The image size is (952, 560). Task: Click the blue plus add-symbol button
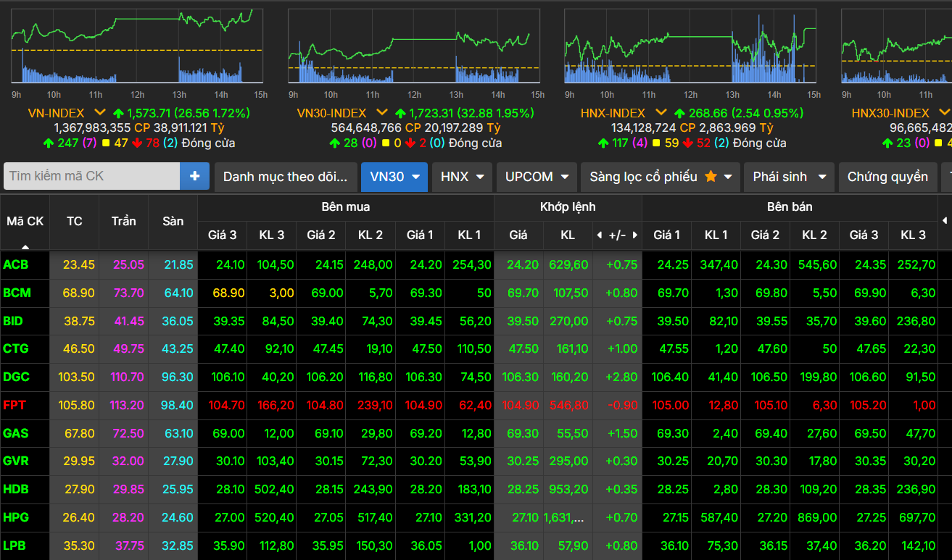(x=194, y=176)
